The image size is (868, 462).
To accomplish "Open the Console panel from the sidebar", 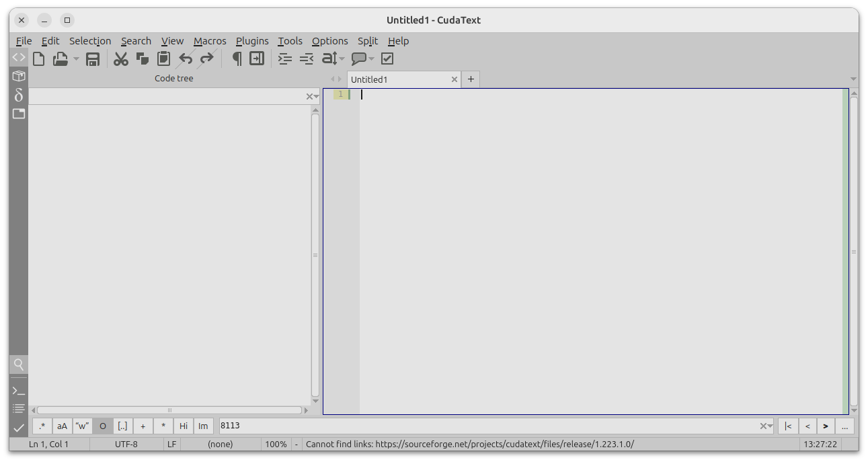I will [19, 391].
